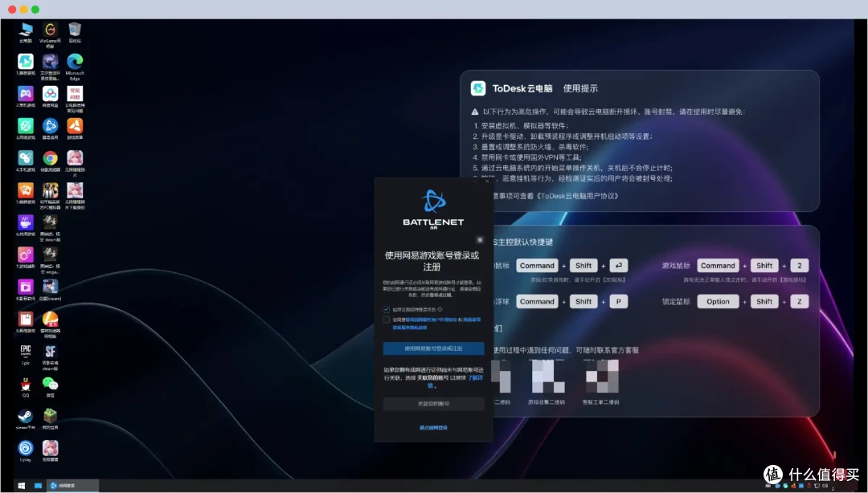
Task: Open the WeGame desktop icon
Action: 50,30
